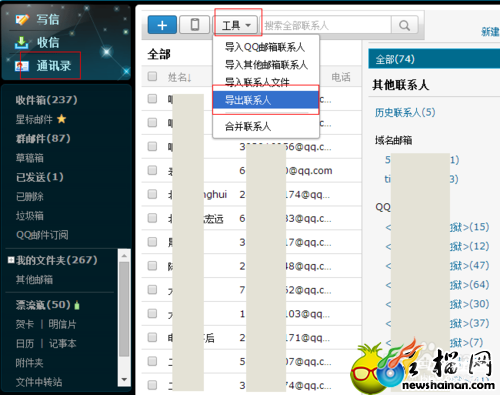Click the 新建 link in the groups panel
Screen dimensions: 500x395
(490, 32)
